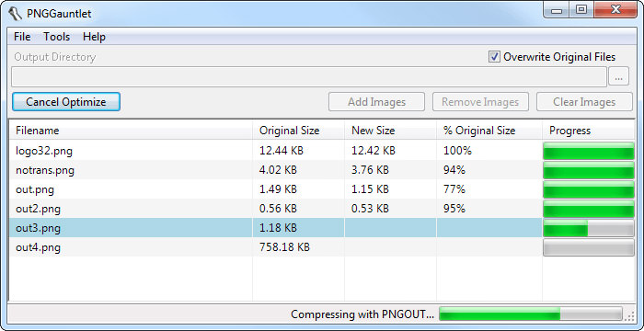Click the Clear Images button
The width and height of the screenshot is (644, 331).
point(584,102)
